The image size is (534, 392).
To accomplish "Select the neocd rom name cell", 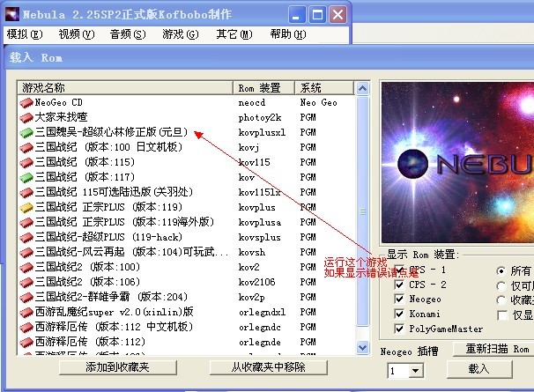I will click(252, 102).
